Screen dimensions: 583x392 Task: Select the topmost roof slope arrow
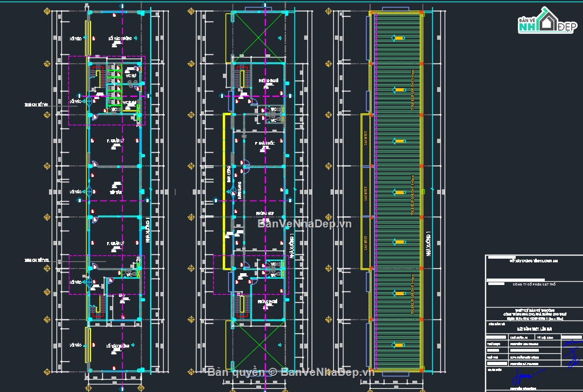(398, 38)
